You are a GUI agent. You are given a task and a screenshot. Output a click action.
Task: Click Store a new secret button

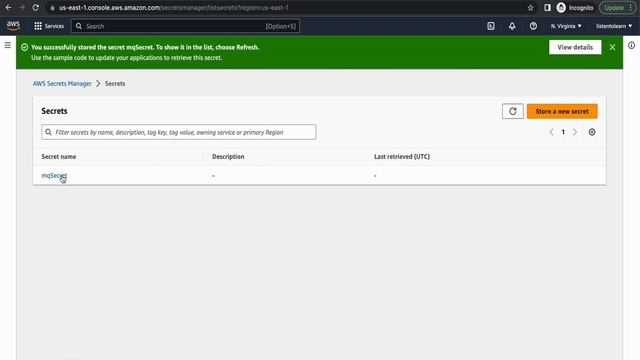[562, 111]
